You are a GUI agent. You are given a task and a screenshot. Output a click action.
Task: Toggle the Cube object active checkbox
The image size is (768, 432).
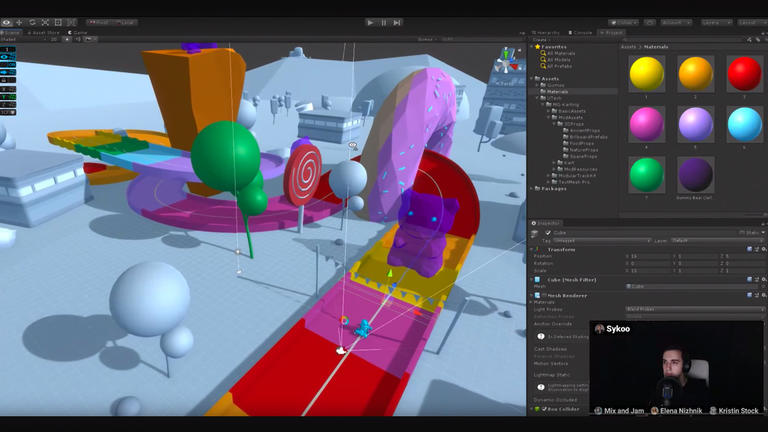[x=548, y=232]
